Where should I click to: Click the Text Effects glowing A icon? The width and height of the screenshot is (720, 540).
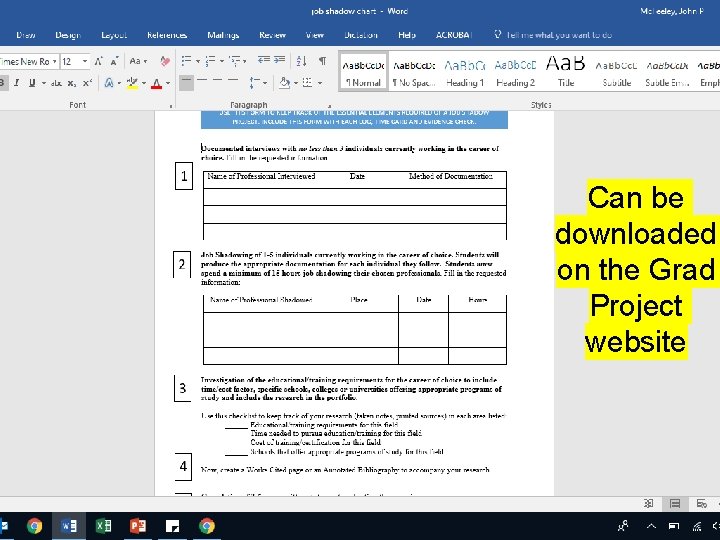point(109,83)
